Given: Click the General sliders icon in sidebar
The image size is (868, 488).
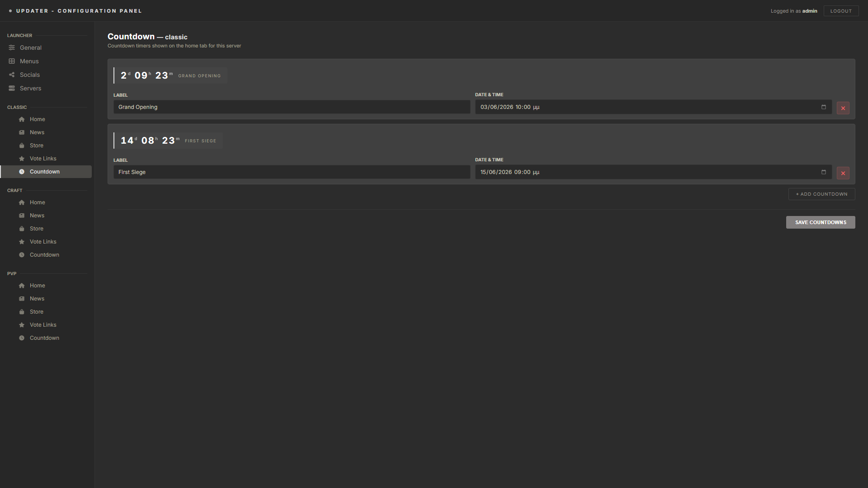Looking at the screenshot, I should point(12,47).
